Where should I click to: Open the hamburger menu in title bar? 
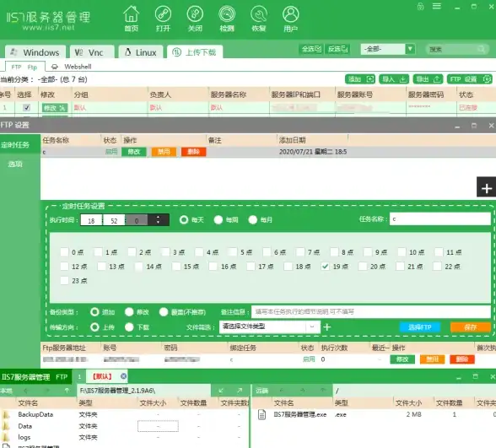click(437, 6)
